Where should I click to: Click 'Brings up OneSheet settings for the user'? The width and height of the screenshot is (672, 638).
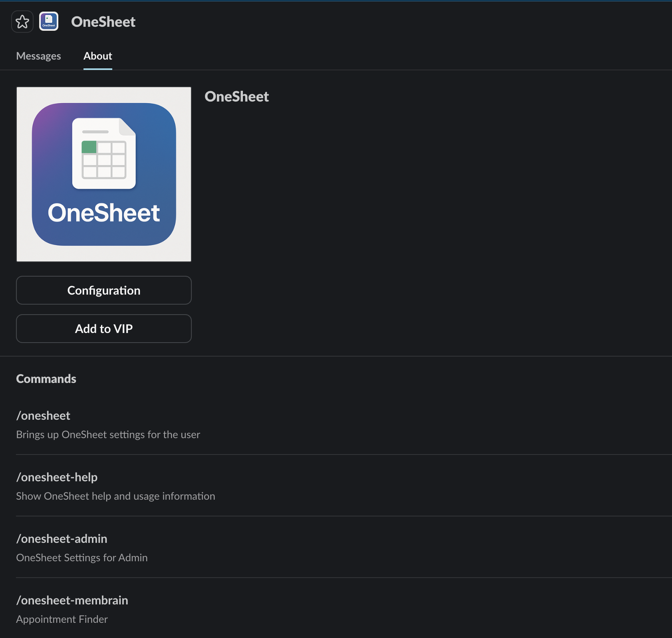click(x=108, y=435)
